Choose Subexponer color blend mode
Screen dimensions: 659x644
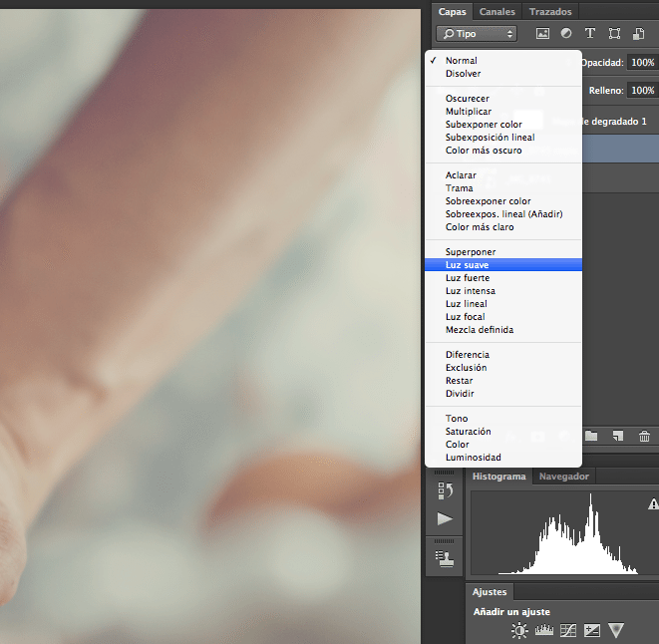[503, 125]
